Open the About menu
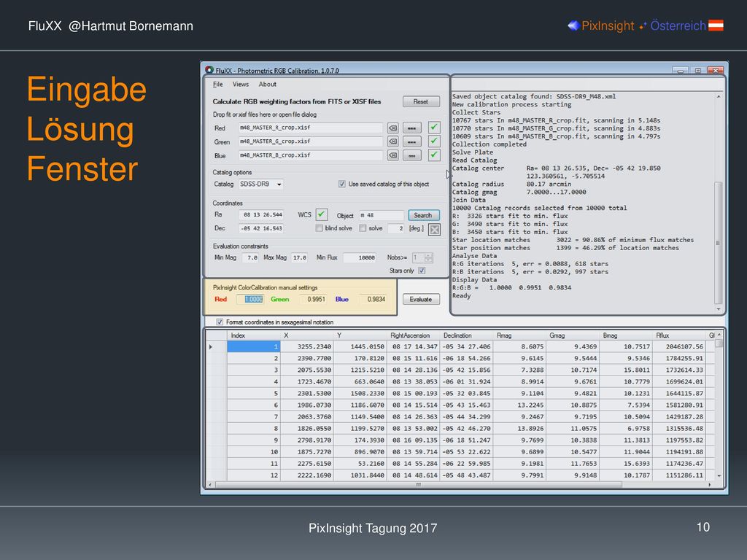 coord(267,85)
